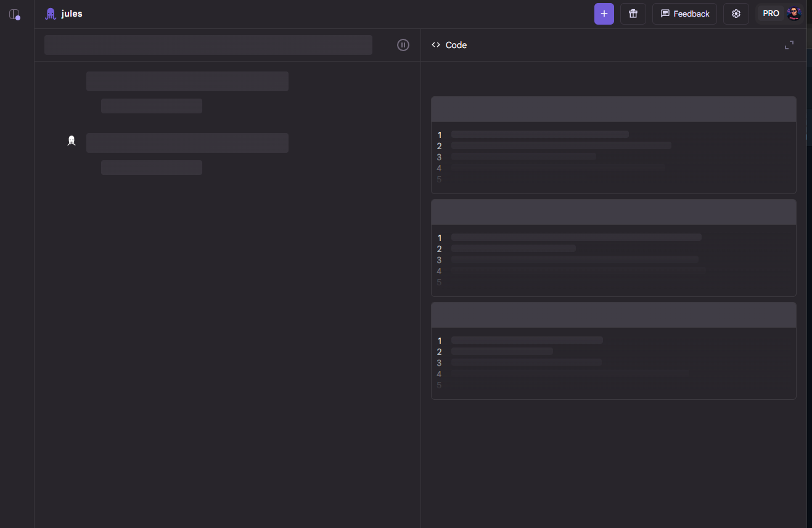The height and width of the screenshot is (528, 812).
Task: Click the code brackets icon
Action: click(x=436, y=45)
